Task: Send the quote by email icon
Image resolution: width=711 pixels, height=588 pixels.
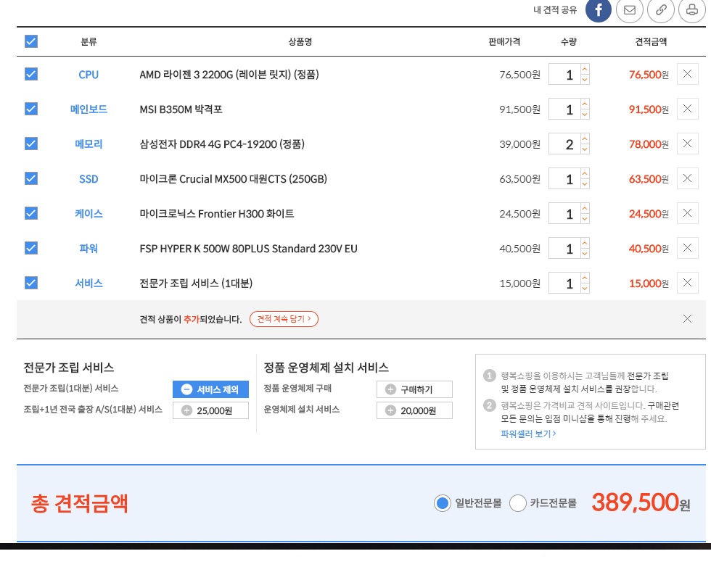Action: coord(630,9)
